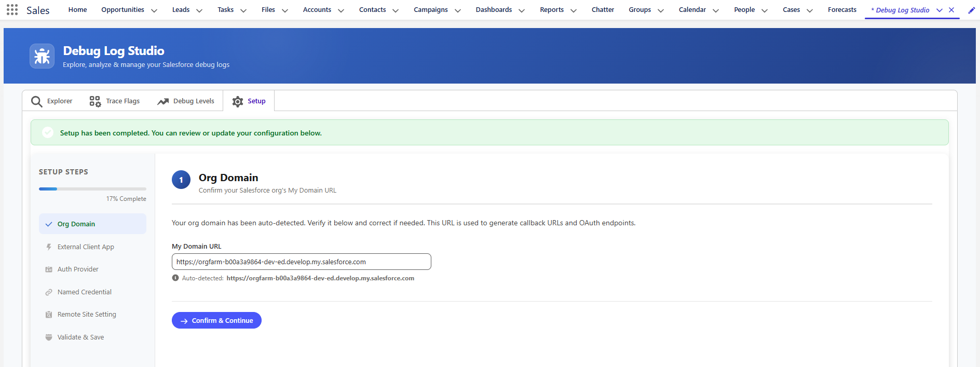
Task: Click the auto-detected info icon
Action: (175, 278)
